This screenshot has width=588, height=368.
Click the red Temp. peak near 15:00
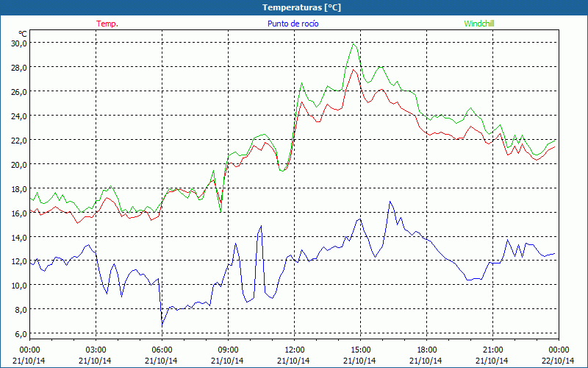click(x=354, y=69)
